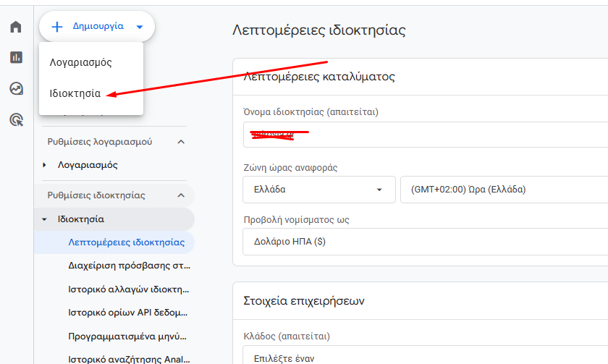Open the Explore icon in sidebar
Viewport: 608px width, 364px height.
pos(16,88)
